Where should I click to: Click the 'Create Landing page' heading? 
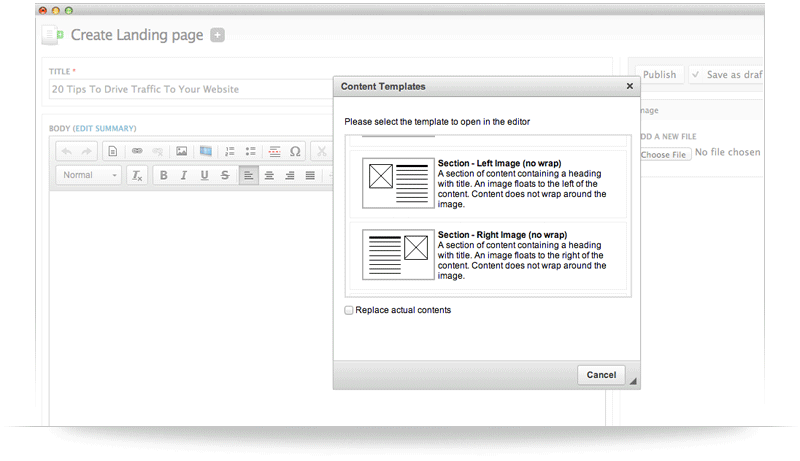137,35
